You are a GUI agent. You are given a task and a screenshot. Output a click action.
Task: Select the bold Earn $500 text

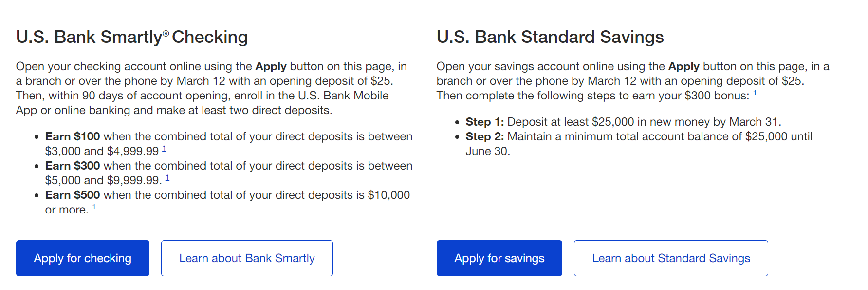pyautogui.click(x=73, y=195)
